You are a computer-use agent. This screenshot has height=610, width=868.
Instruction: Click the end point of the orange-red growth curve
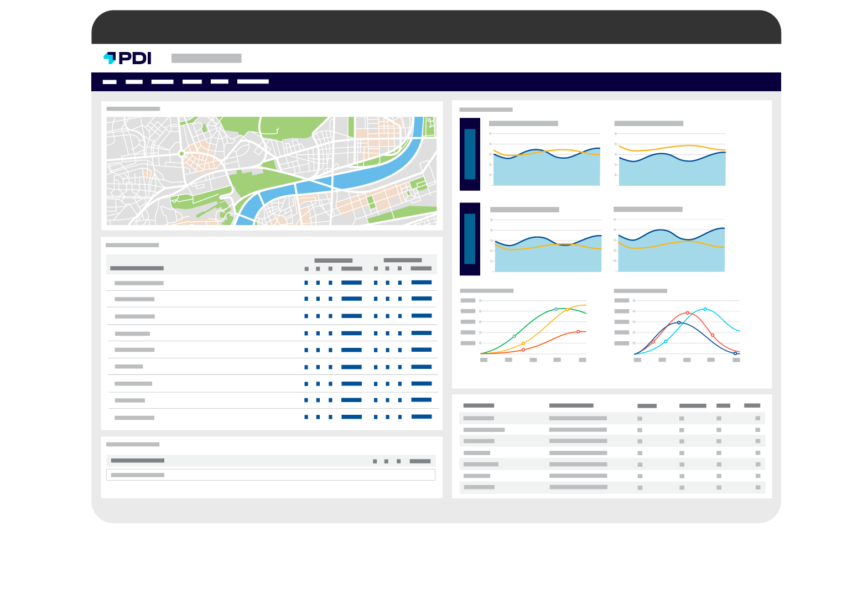(578, 332)
